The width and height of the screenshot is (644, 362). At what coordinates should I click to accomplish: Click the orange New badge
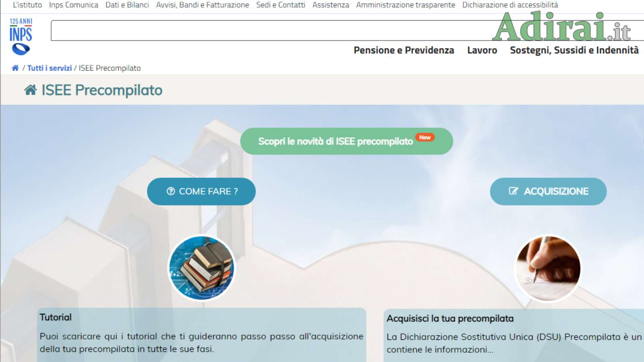tap(425, 138)
